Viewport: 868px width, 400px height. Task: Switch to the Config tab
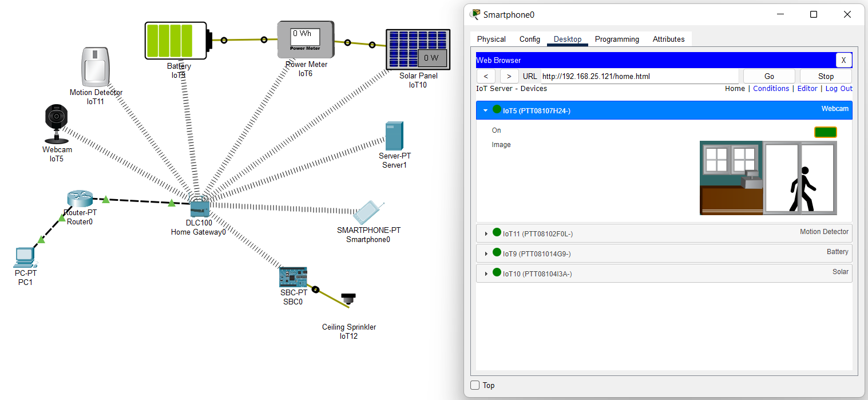point(529,39)
